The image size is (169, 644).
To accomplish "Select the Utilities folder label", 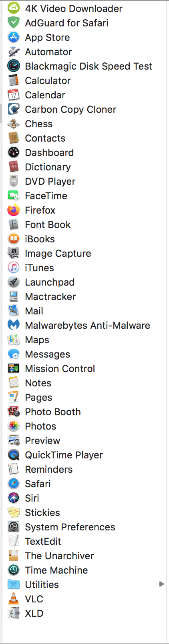I will [x=42, y=584].
